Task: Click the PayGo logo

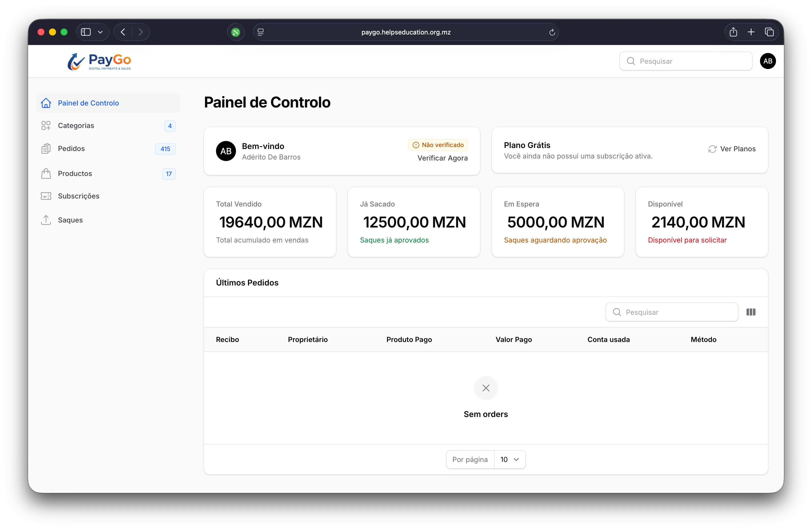Action: [99, 61]
